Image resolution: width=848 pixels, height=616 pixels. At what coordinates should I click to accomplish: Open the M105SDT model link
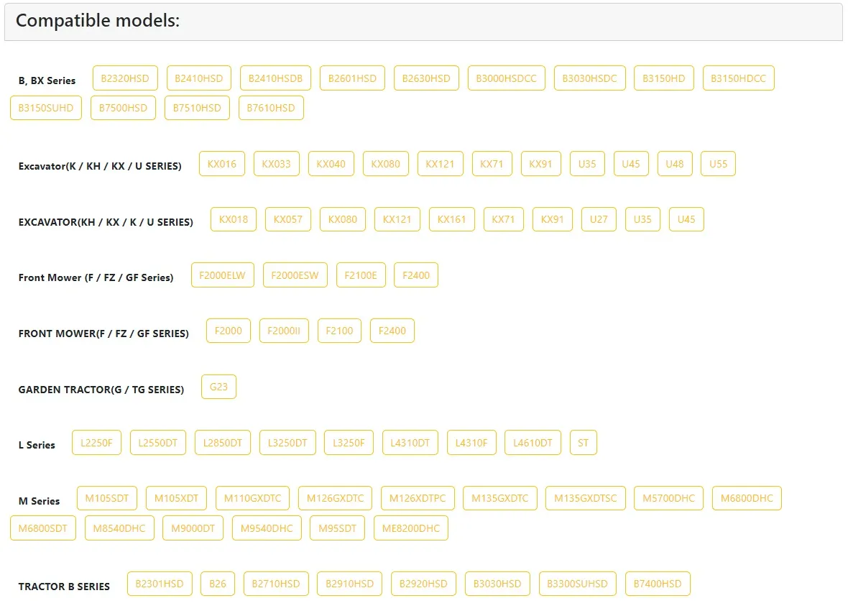pyautogui.click(x=107, y=498)
